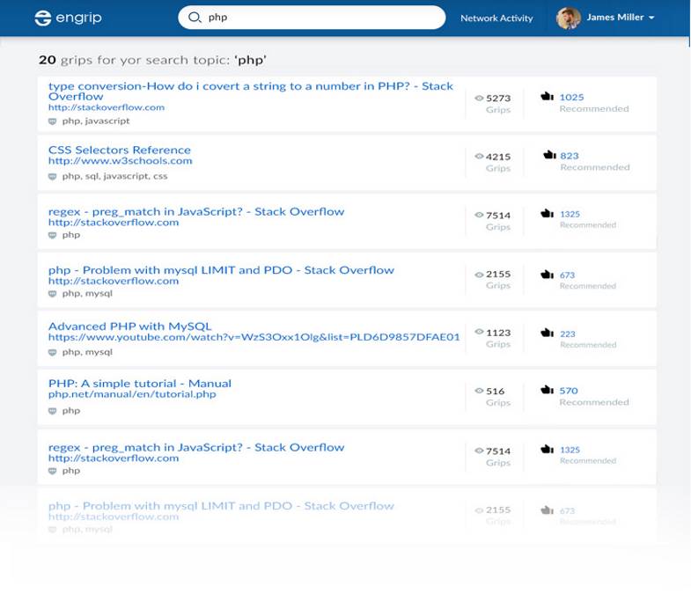Viewport: 691px width, 616px height.
Task: Open the Advanced PHP with MySQL result
Action: 130,326
